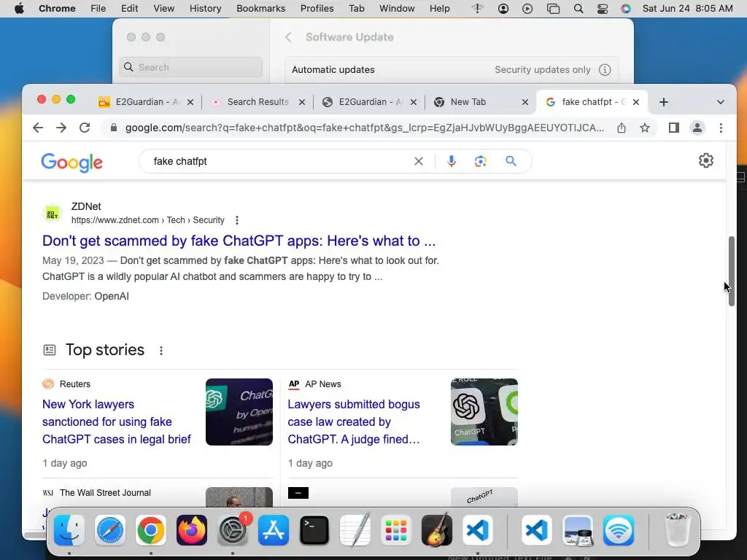The image size is (747, 560).
Task: Open the Profiles menu
Action: click(x=317, y=9)
